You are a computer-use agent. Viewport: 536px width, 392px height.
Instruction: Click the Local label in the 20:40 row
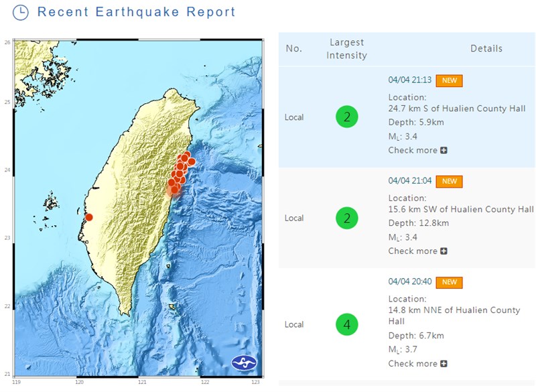294,324
